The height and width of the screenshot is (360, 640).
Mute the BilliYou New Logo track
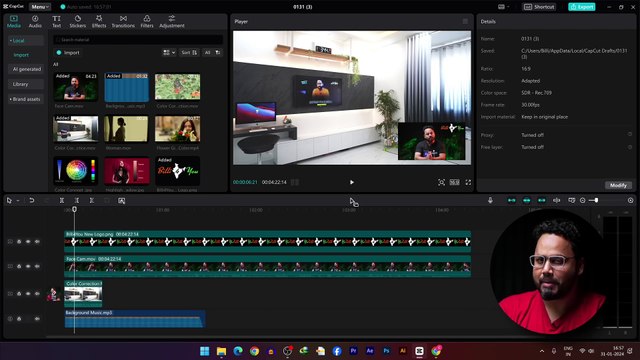coord(37,242)
